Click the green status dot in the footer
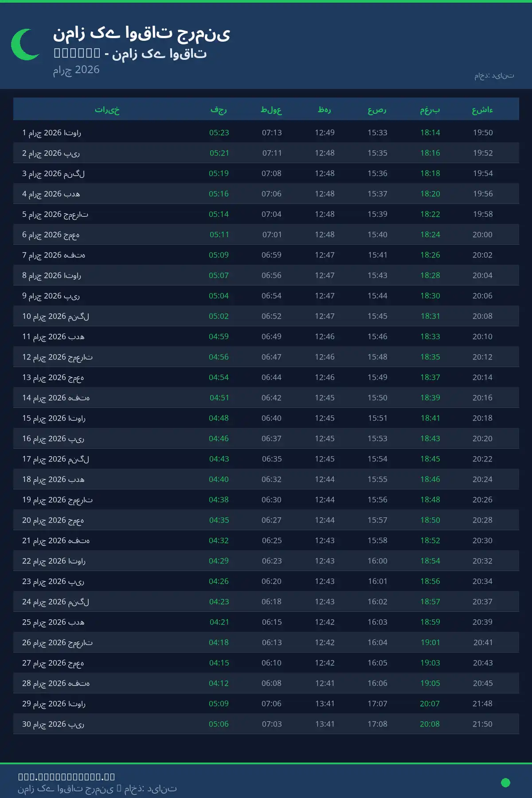Viewport: 532px width, 798px height. (x=505, y=782)
